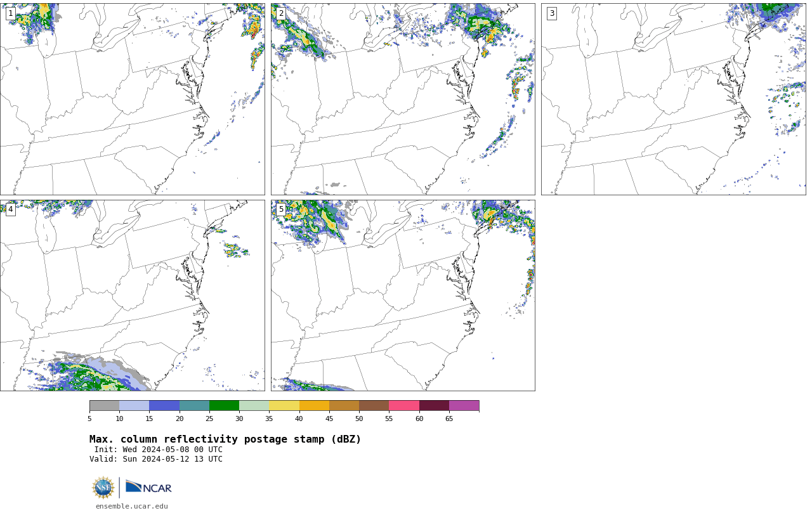Click the colorbar tick label 10
This screenshot has width=812, height=513.
(119, 419)
